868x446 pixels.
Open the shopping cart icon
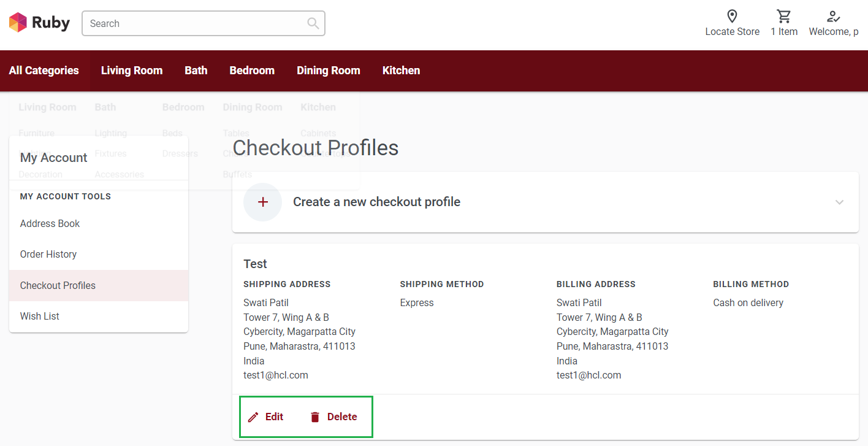783,17
